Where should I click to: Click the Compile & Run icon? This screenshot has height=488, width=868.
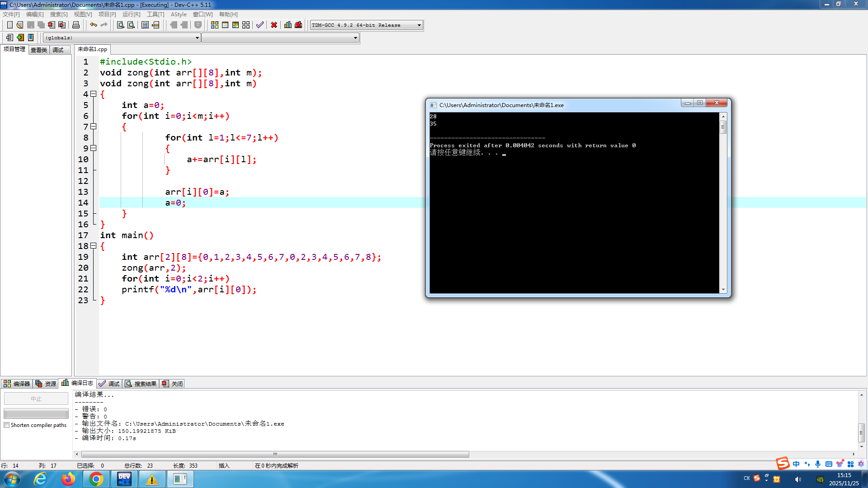click(236, 25)
